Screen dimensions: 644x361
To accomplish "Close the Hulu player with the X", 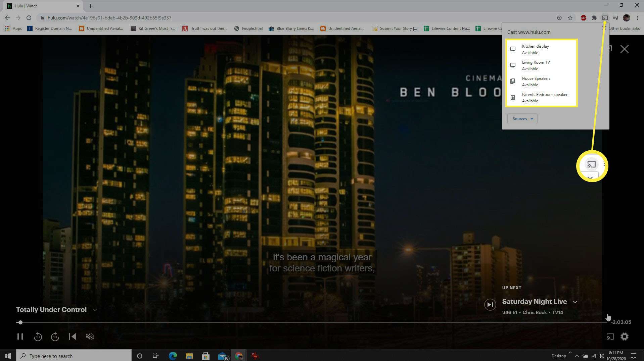I will click(x=625, y=49).
